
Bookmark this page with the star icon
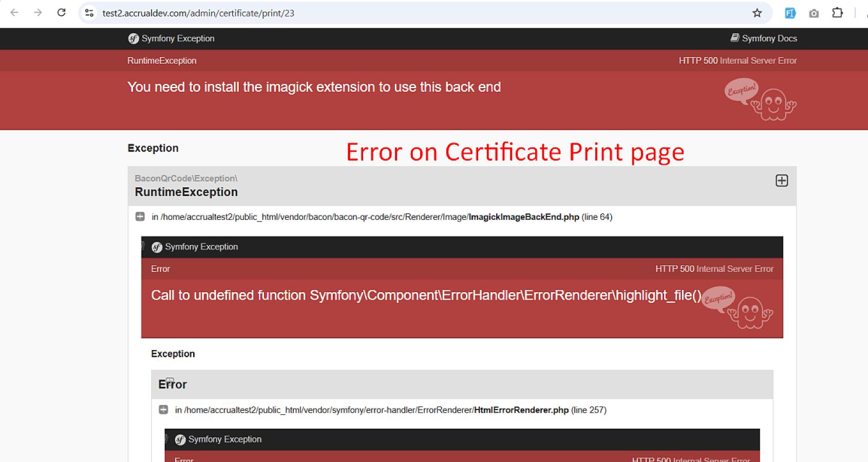point(757,13)
